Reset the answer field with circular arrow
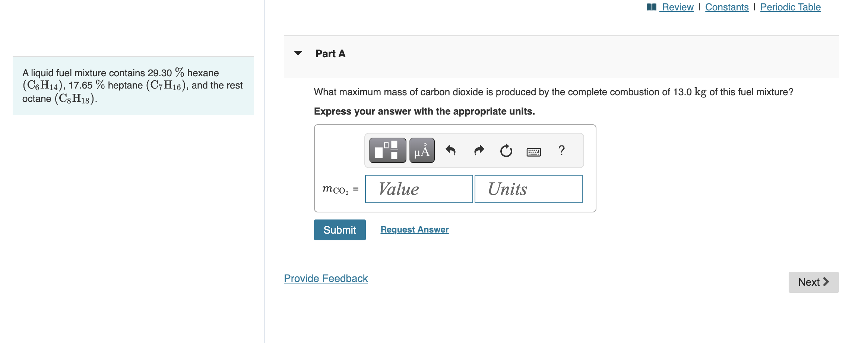Viewport: 868px width, 343px height. pos(506,150)
